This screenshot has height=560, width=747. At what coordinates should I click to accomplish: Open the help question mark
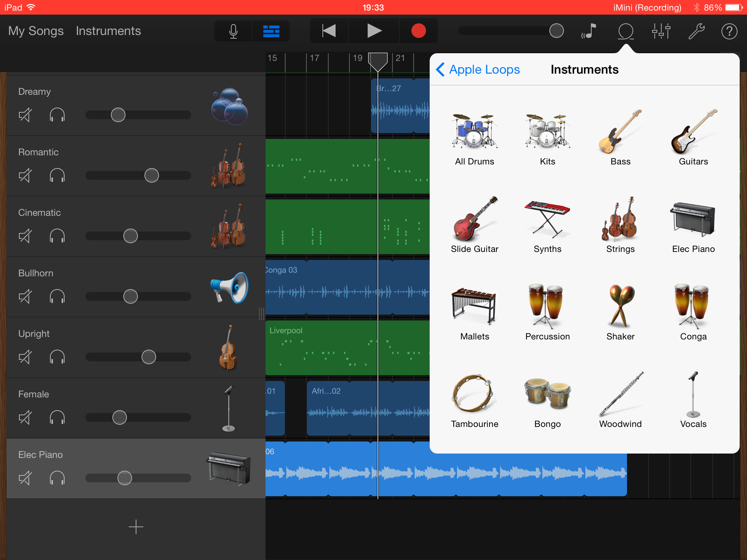(x=729, y=31)
